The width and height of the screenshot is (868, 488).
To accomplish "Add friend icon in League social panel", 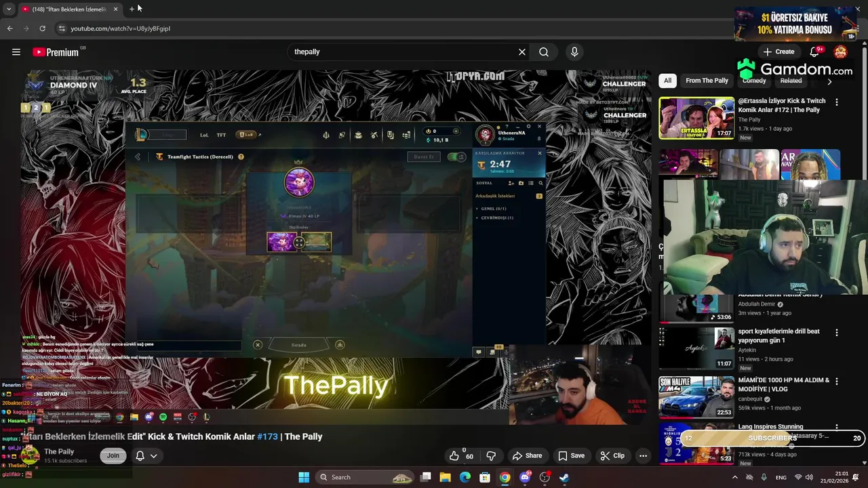I will coord(511,183).
